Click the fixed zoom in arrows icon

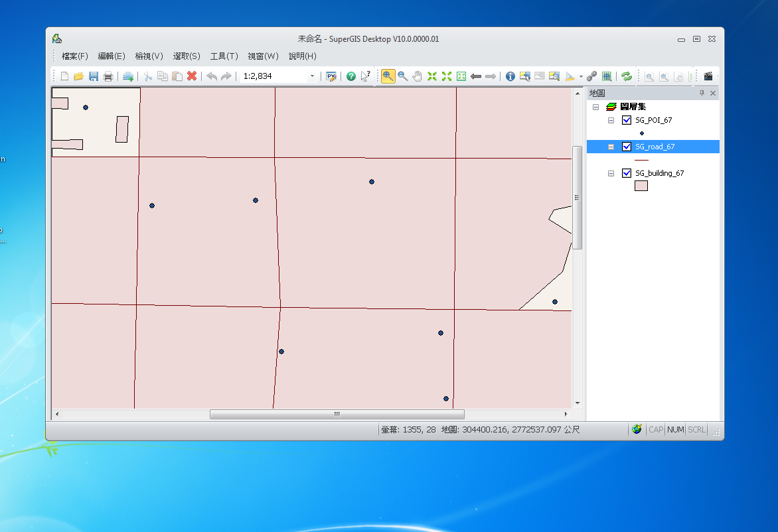click(x=432, y=76)
